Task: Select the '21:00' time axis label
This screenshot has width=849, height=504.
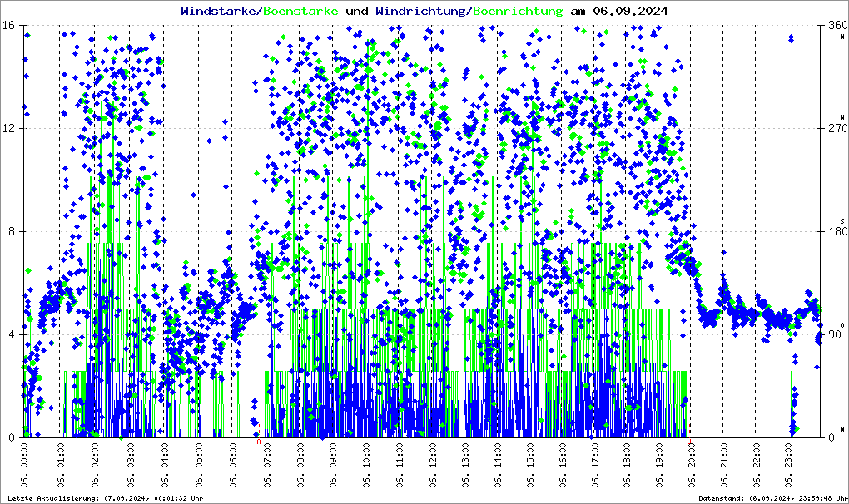Action: coord(724,457)
